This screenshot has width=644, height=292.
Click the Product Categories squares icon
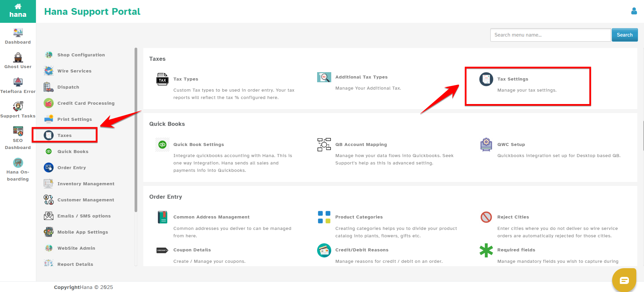324,217
